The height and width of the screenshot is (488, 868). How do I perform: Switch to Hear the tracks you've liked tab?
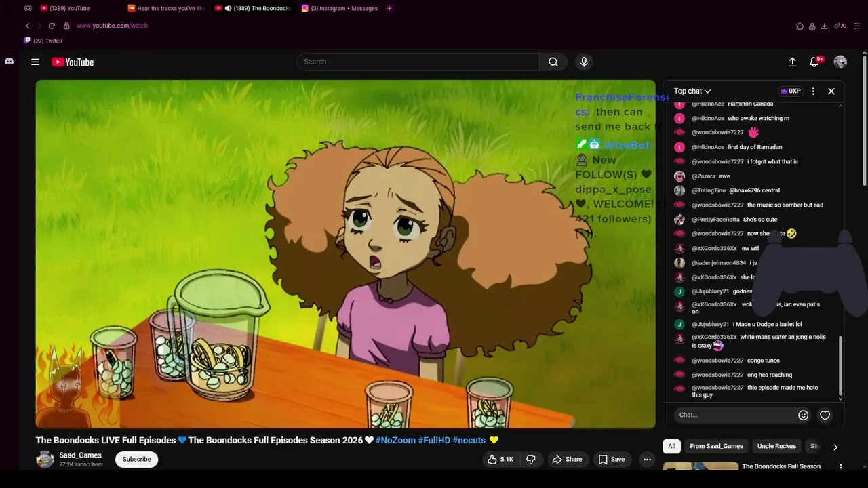[x=166, y=8]
